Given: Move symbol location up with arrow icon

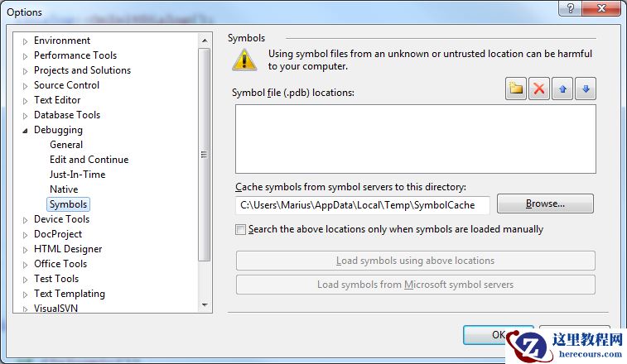Looking at the screenshot, I should (x=562, y=89).
